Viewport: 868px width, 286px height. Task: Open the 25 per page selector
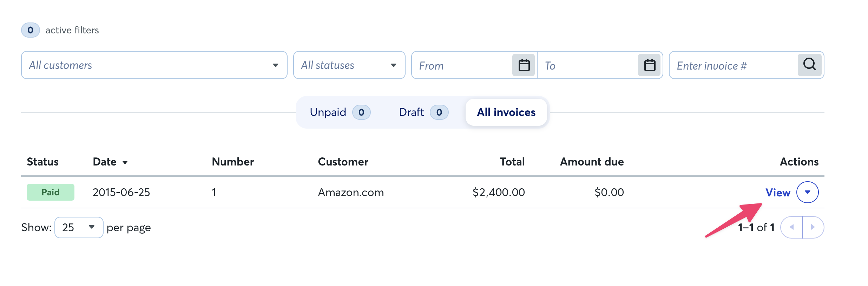pos(79,227)
